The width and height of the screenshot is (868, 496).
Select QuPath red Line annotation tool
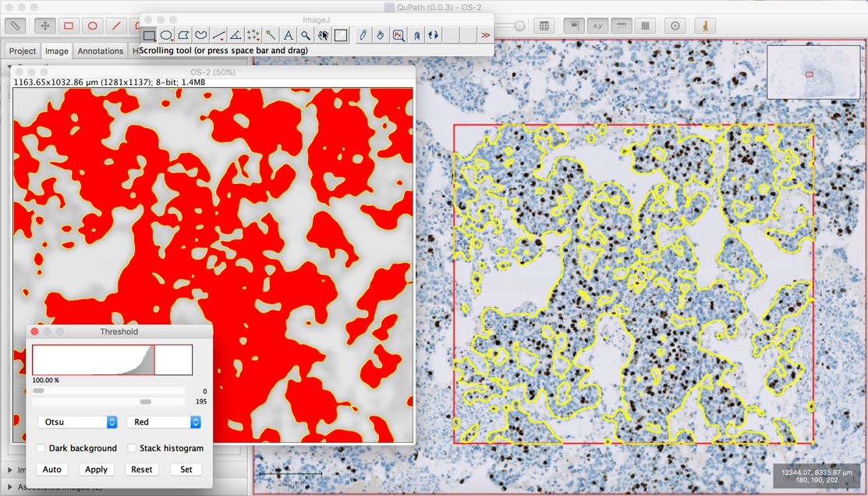click(x=116, y=26)
